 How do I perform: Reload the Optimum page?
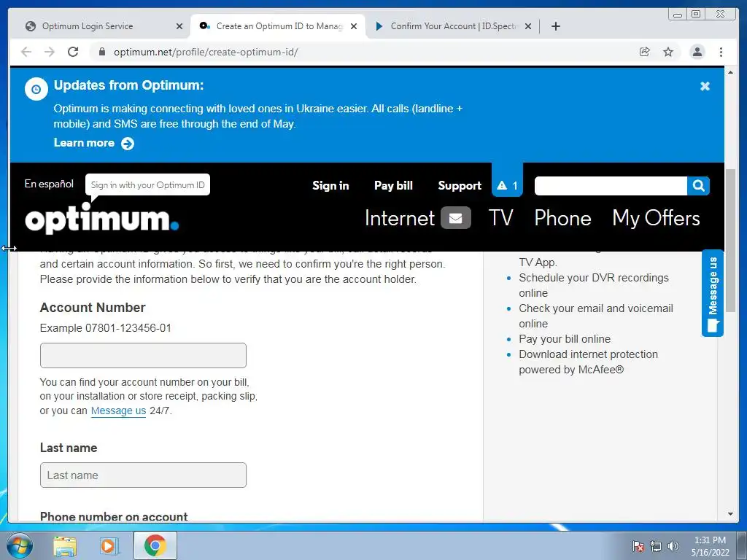pyautogui.click(x=73, y=52)
